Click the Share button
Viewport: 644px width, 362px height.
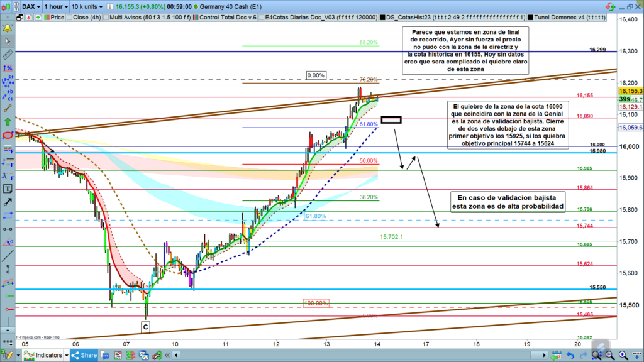[x=84, y=355]
